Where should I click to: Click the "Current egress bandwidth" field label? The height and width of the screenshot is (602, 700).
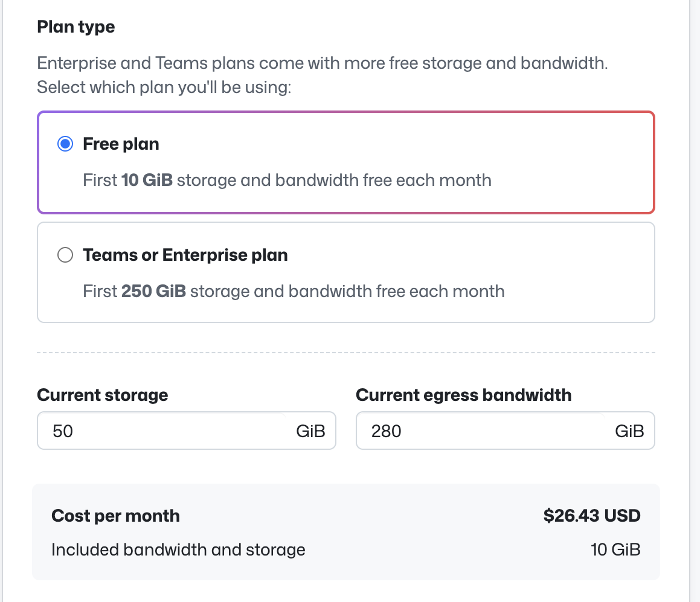tap(463, 395)
